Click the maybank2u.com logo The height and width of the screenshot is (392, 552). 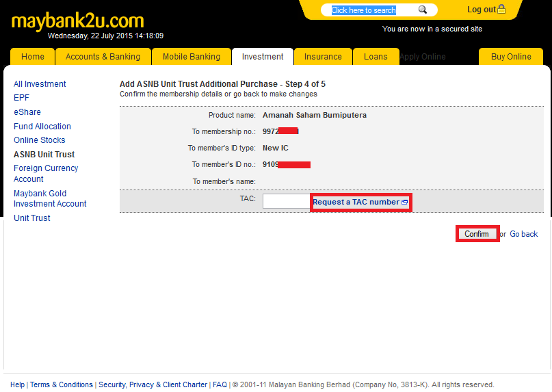tap(78, 21)
